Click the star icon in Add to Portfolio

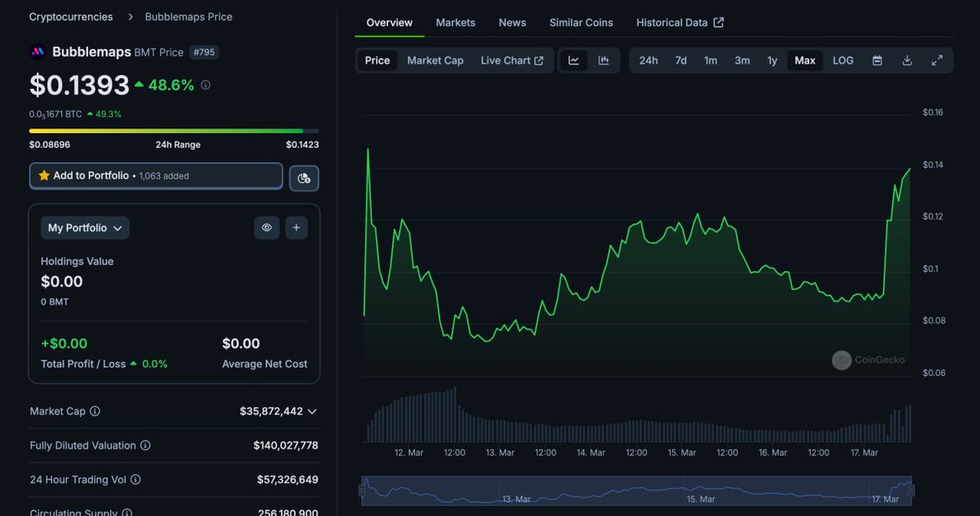click(44, 176)
